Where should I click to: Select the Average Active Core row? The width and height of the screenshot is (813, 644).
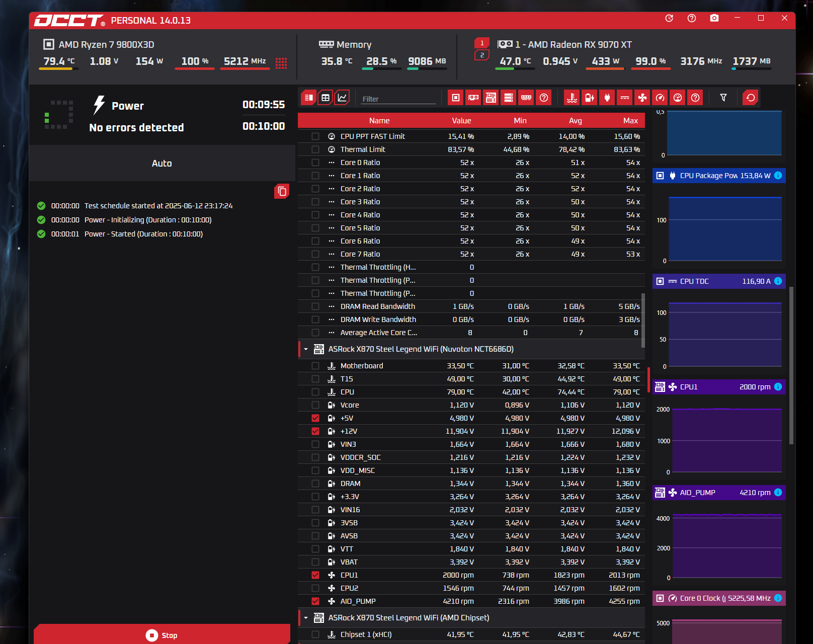[x=471, y=333]
